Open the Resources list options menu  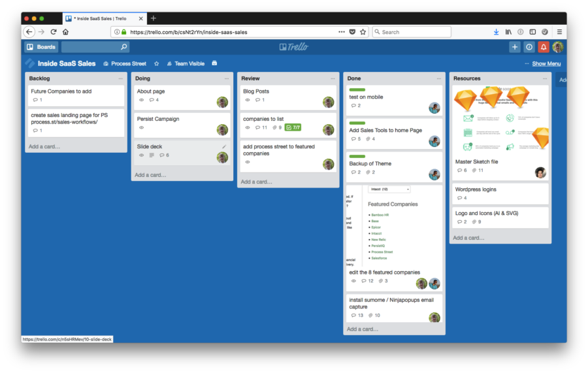coord(545,79)
